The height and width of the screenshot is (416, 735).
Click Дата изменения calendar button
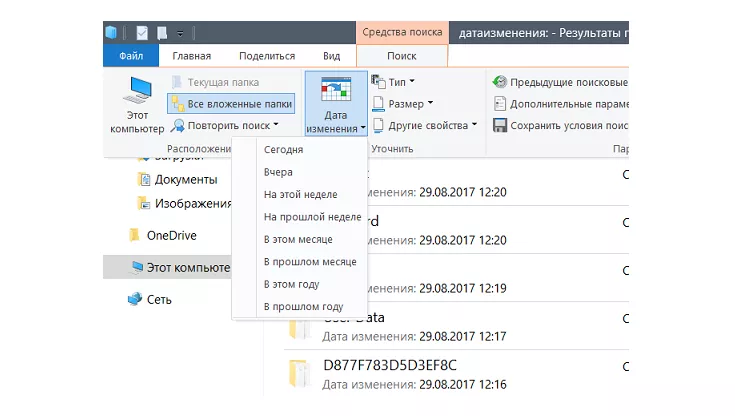(x=336, y=104)
